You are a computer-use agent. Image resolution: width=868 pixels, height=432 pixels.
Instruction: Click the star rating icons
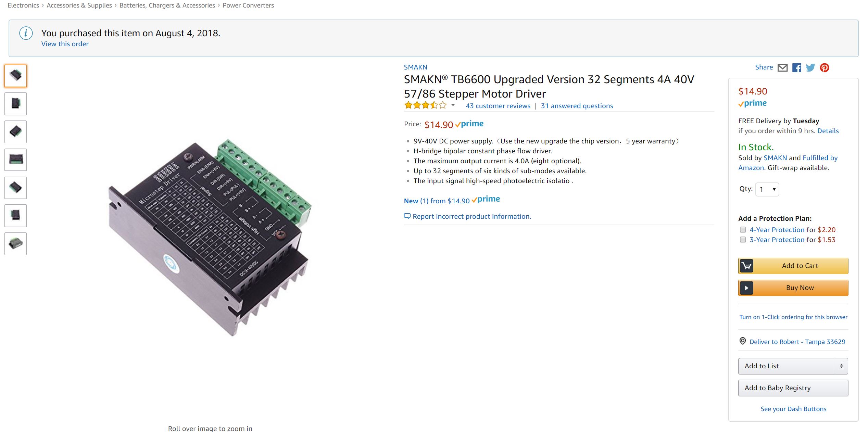tap(426, 105)
